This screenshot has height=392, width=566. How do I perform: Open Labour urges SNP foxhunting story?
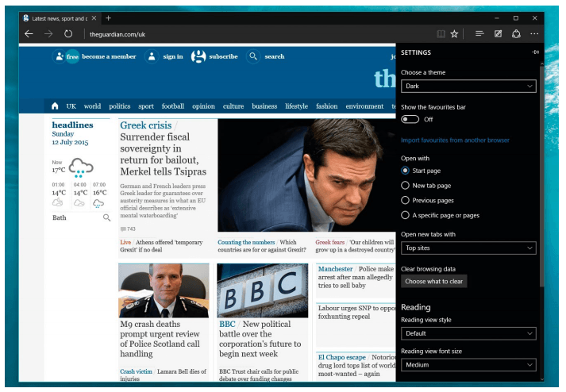(356, 312)
